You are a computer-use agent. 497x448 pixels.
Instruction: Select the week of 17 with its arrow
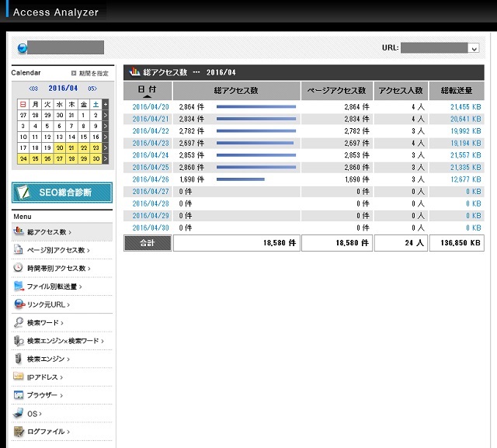(106, 148)
